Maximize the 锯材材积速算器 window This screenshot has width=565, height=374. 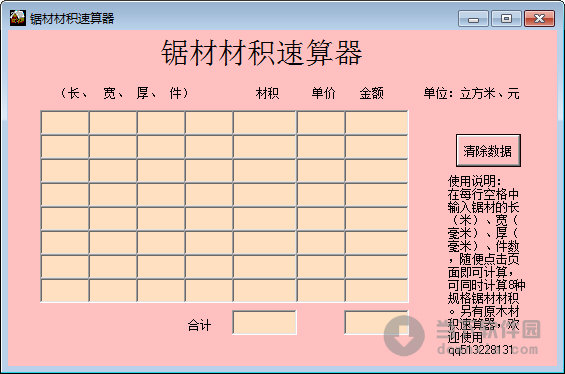[506, 19]
